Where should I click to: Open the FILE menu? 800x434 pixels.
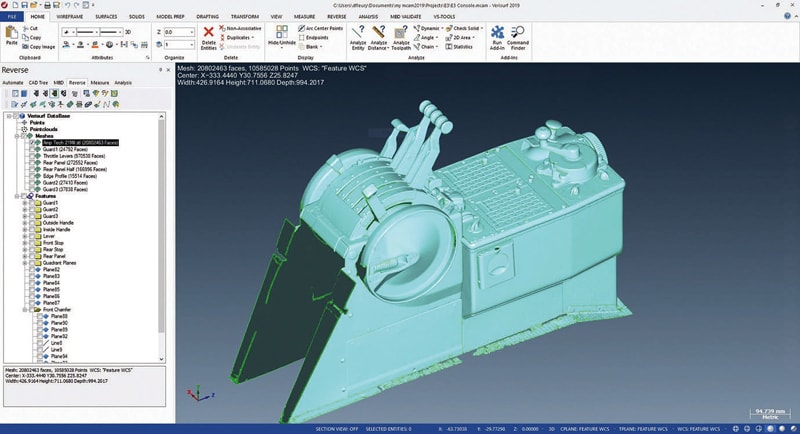coord(12,16)
